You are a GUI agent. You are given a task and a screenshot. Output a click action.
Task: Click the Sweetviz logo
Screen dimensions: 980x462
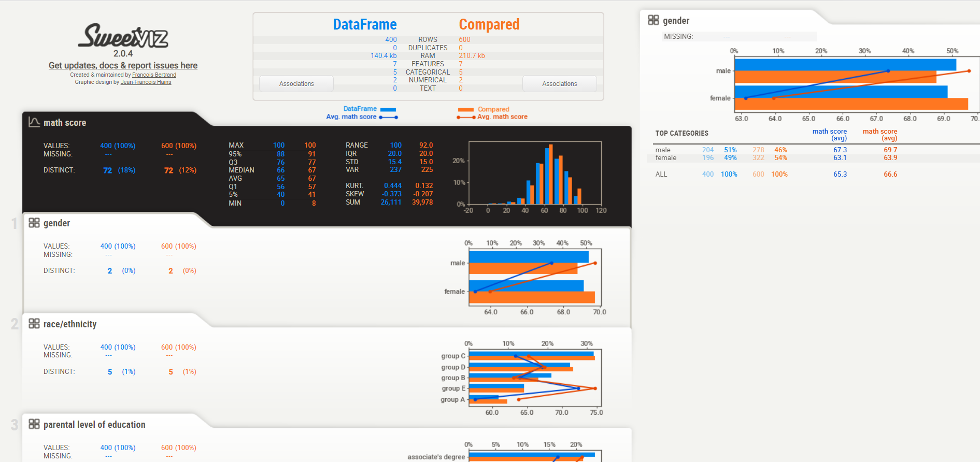pos(123,36)
